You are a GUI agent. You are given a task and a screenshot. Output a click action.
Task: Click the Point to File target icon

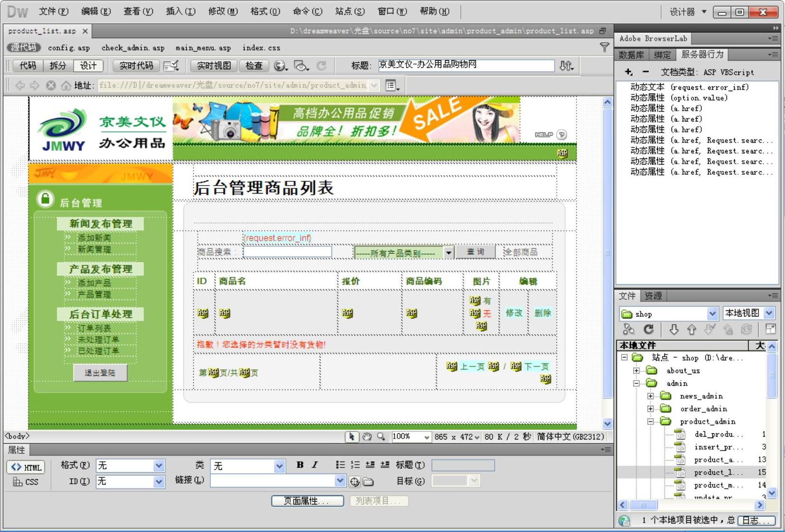tap(355, 482)
